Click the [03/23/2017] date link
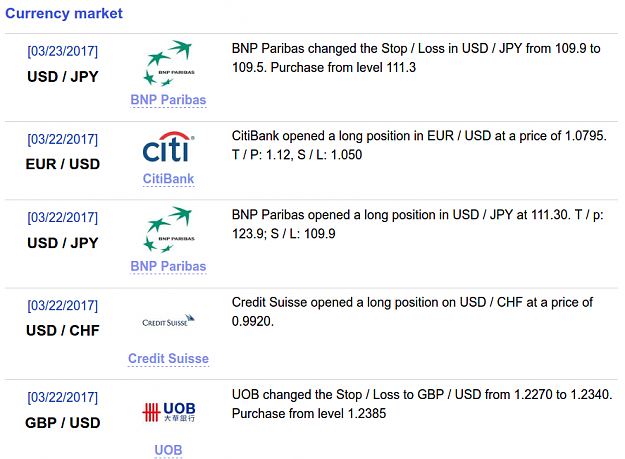Image resolution: width=625 pixels, height=459 pixels. [x=63, y=51]
